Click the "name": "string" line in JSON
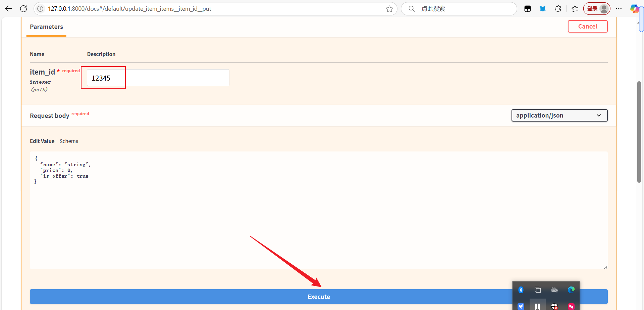644x310 pixels. (x=65, y=165)
